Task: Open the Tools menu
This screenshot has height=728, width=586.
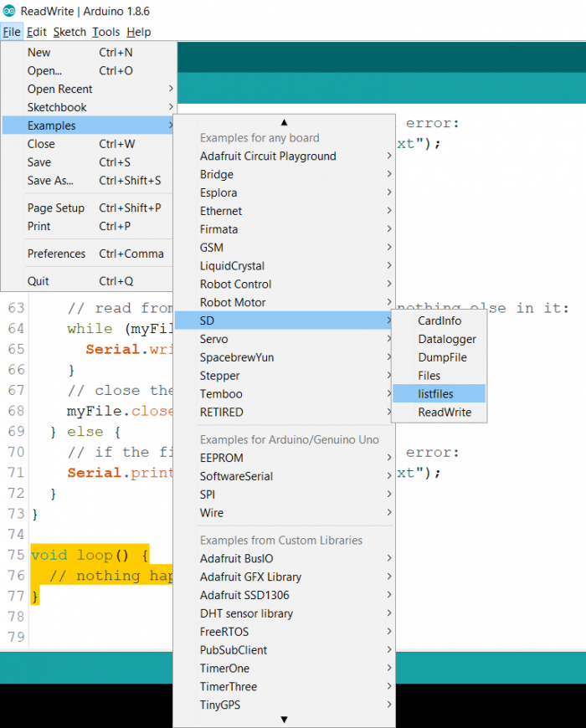Action: coord(105,32)
